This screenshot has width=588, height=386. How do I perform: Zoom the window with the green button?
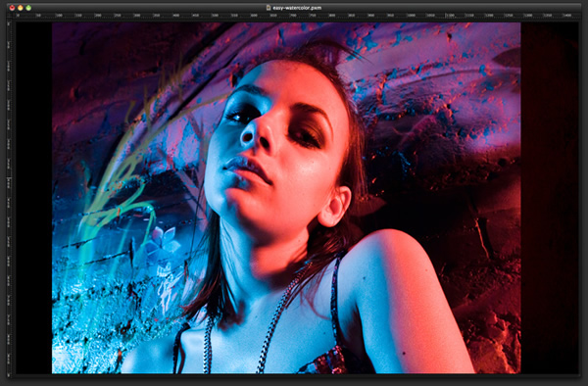[x=28, y=8]
